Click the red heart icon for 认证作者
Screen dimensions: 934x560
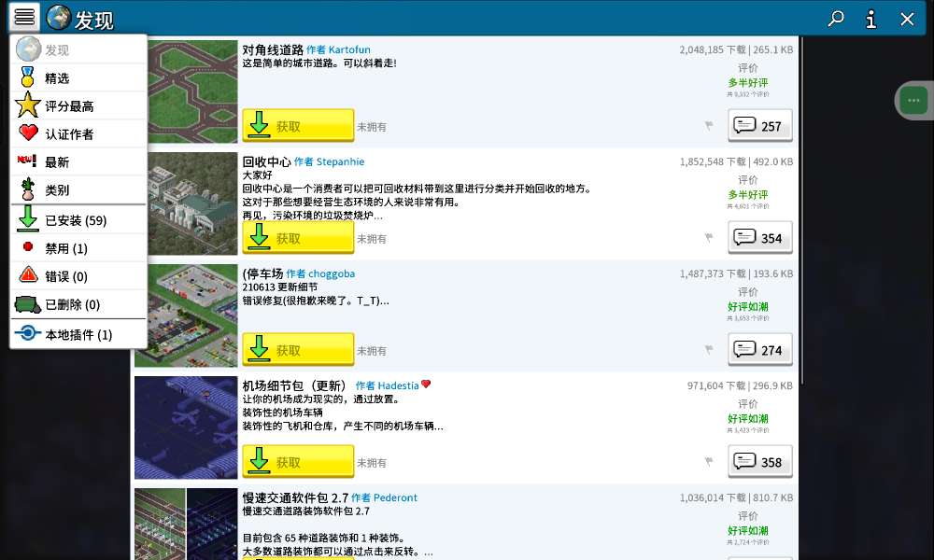tap(28, 133)
